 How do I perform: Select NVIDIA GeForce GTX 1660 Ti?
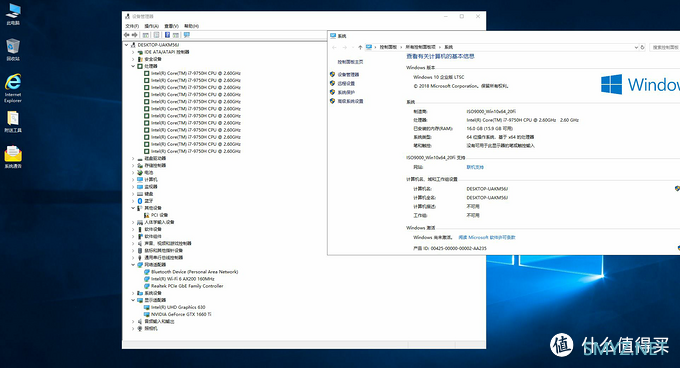[181, 314]
